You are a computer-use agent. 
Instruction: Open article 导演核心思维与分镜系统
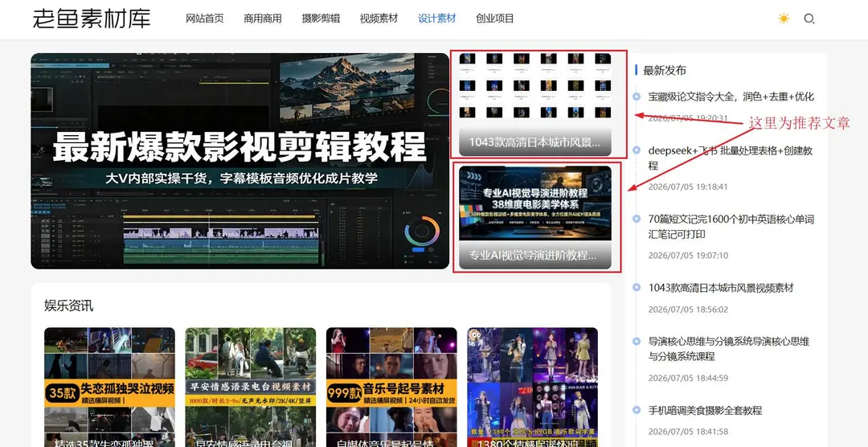coord(729,349)
